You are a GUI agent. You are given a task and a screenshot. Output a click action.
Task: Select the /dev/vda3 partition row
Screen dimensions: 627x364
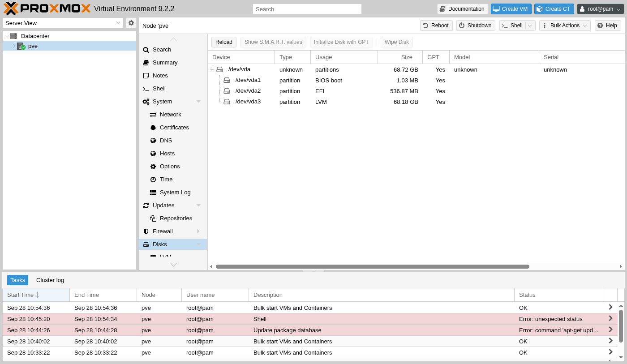[416, 102]
